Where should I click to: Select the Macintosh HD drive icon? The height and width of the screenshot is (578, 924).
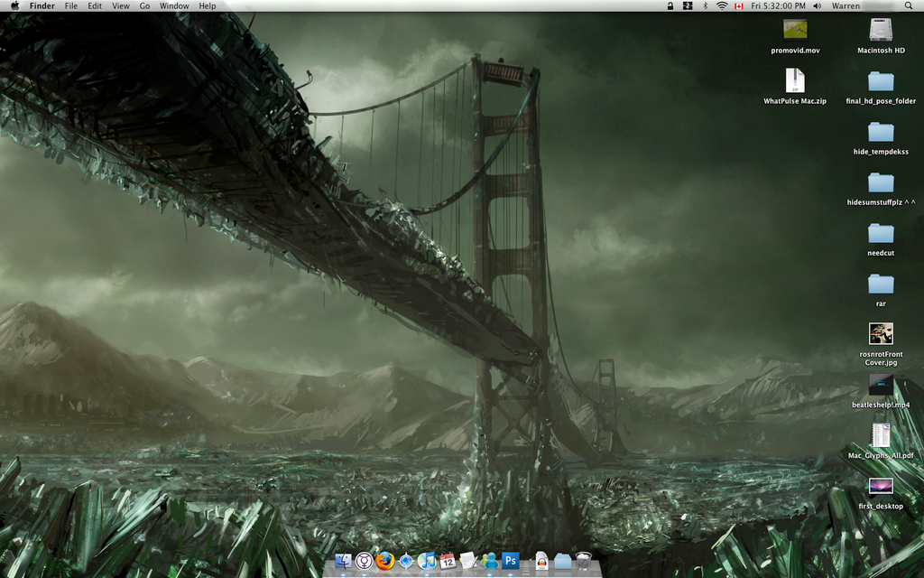[881, 29]
